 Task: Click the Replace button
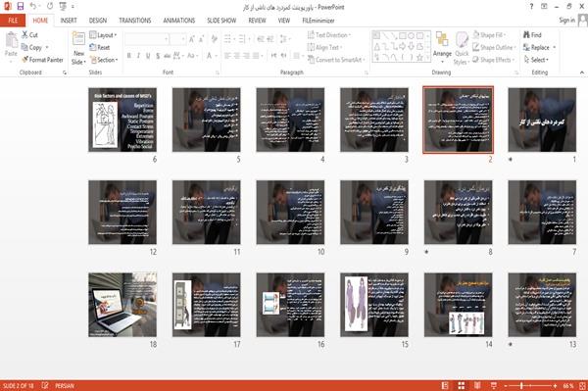[539, 47]
